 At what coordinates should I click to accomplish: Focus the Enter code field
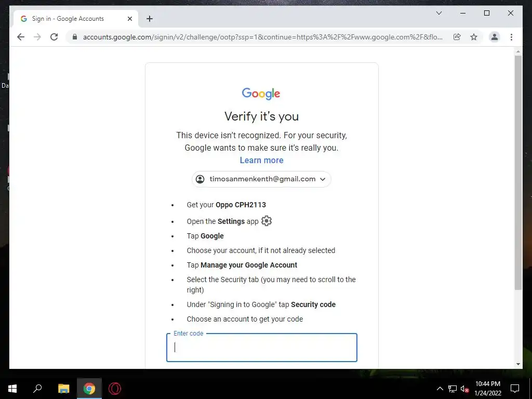pyautogui.click(x=262, y=348)
